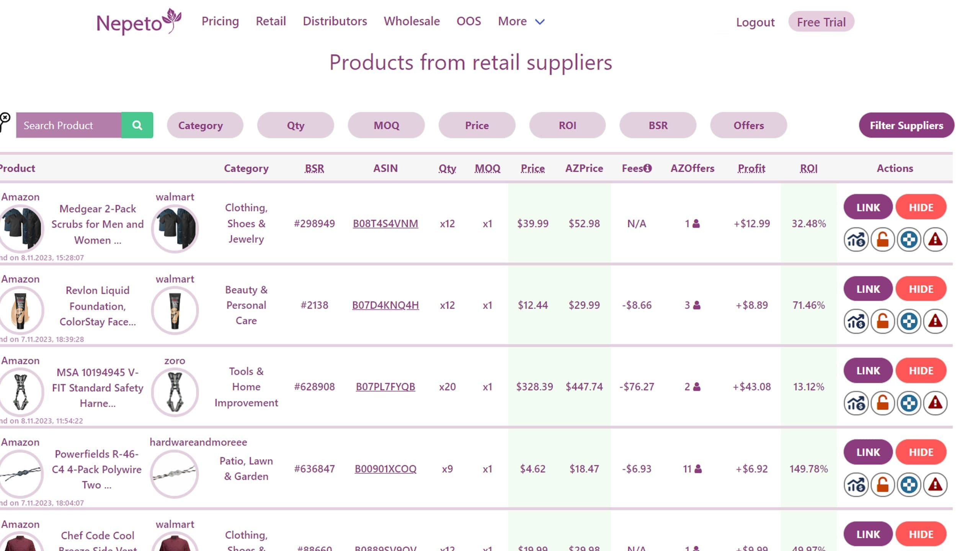Click orange unlock icon in MSA Safety Harness row

882,403
